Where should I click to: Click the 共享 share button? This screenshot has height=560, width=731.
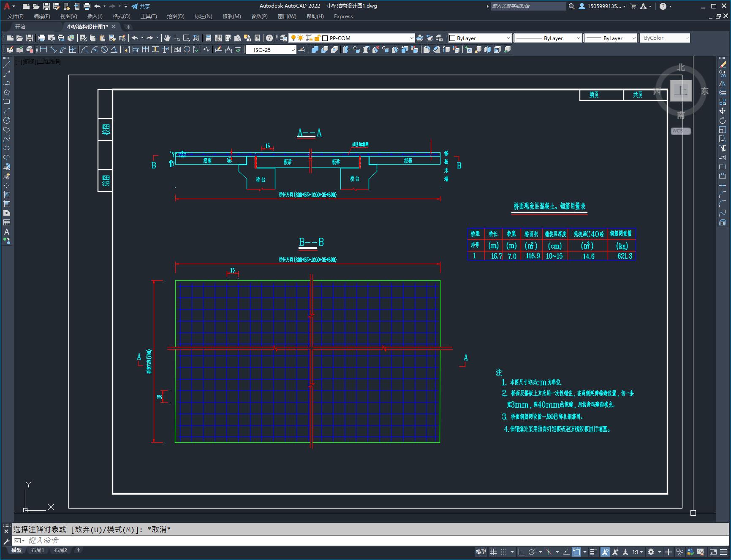(141, 6)
